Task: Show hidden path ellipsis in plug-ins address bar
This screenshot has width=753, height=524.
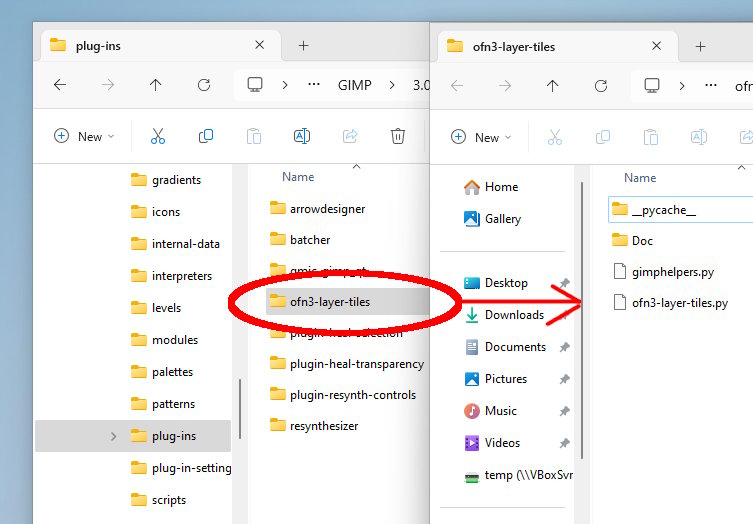Action: pos(314,85)
